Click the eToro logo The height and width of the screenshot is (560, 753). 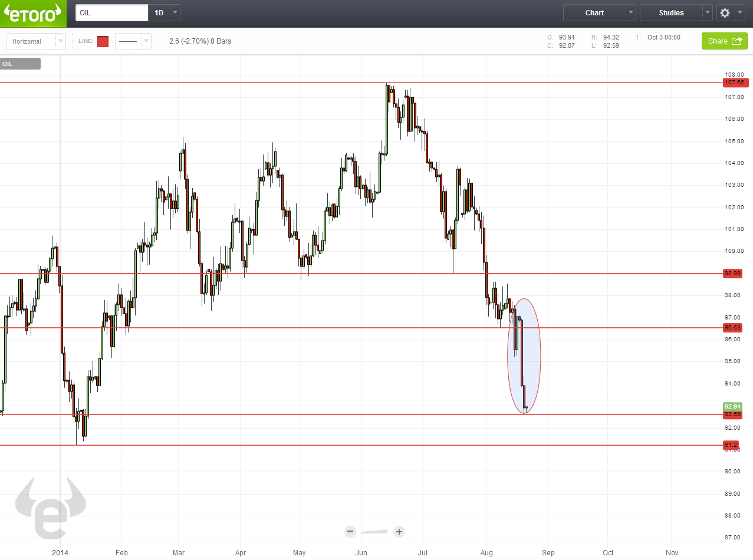[34, 13]
